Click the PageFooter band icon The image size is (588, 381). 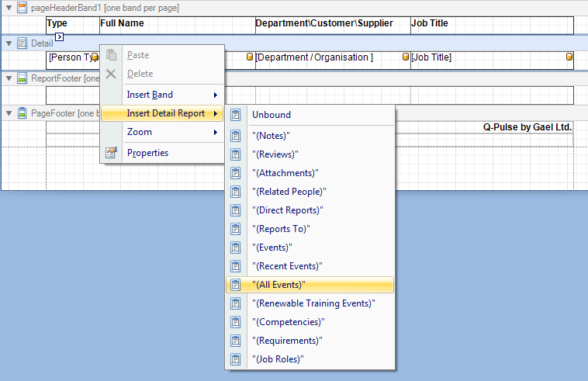pyautogui.click(x=22, y=113)
